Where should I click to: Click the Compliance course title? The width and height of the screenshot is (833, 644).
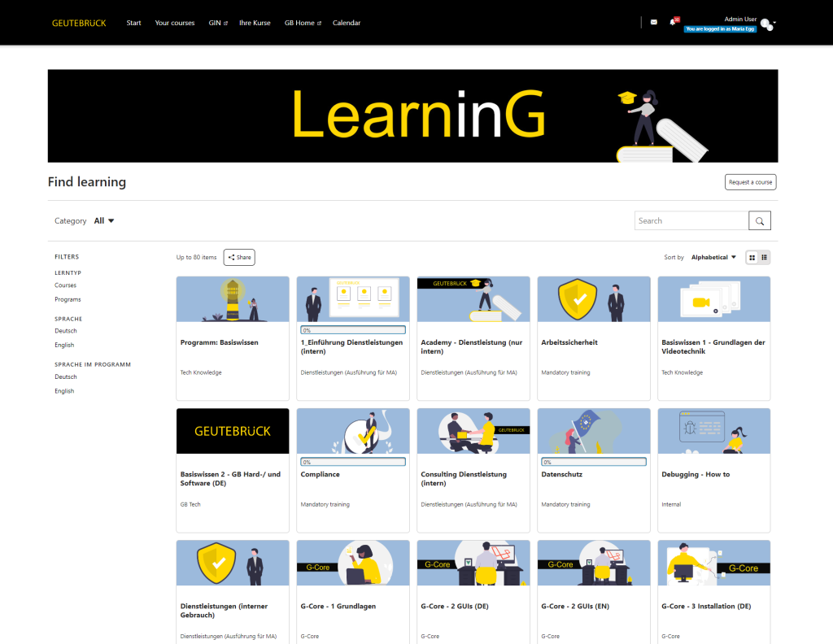pyautogui.click(x=320, y=475)
